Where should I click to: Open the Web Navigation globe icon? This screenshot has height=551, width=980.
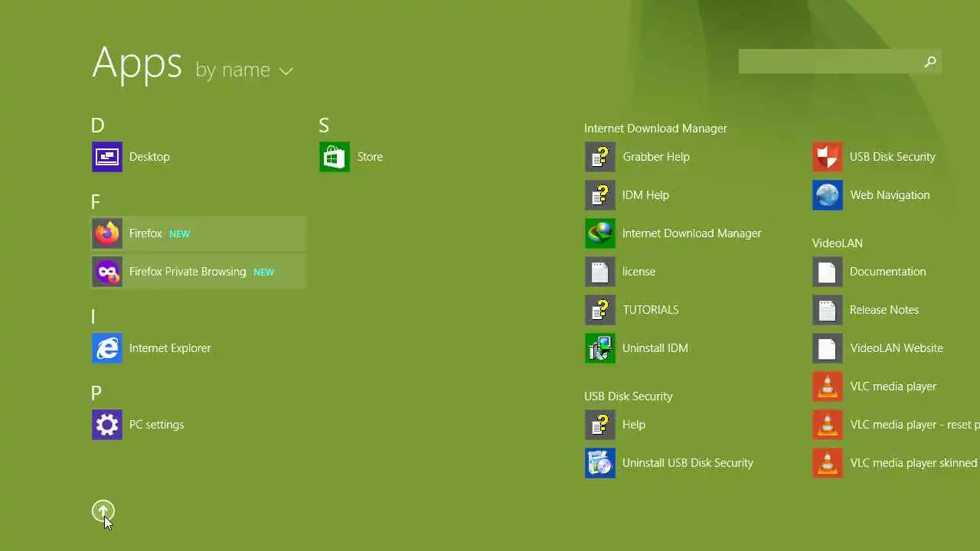[828, 195]
